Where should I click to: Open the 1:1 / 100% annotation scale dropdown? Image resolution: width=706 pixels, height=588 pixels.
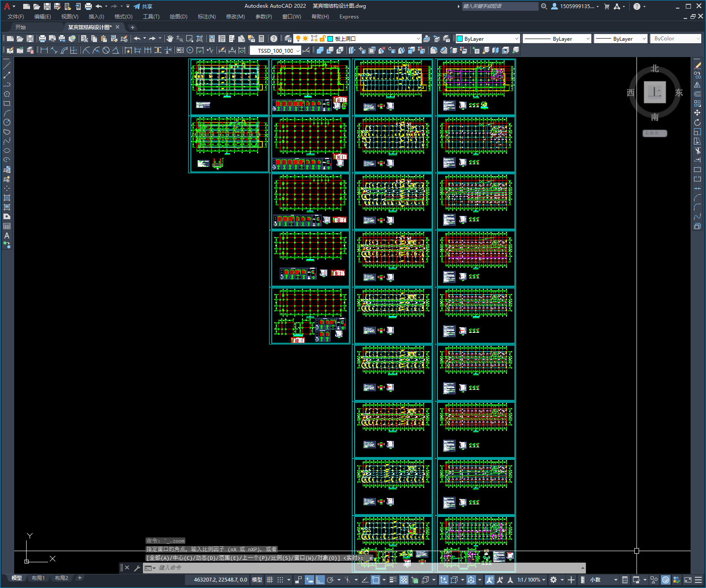[x=531, y=580]
